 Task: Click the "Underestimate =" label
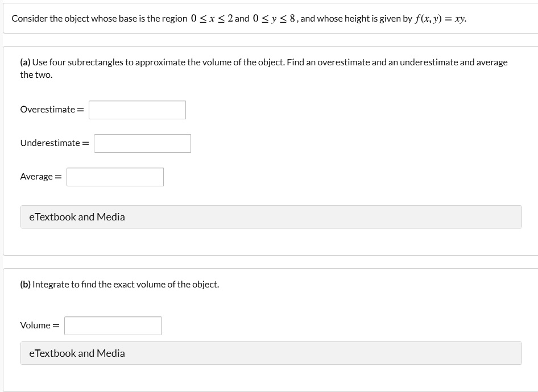pos(54,143)
